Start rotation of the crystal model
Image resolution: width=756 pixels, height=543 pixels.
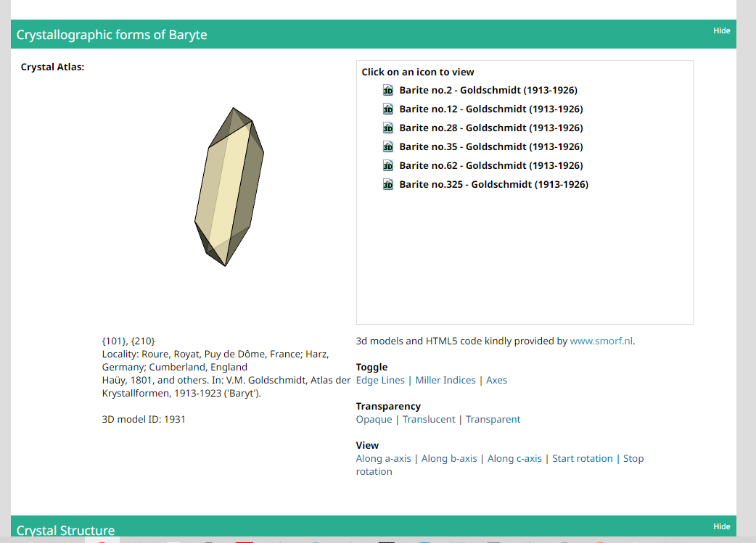click(582, 458)
